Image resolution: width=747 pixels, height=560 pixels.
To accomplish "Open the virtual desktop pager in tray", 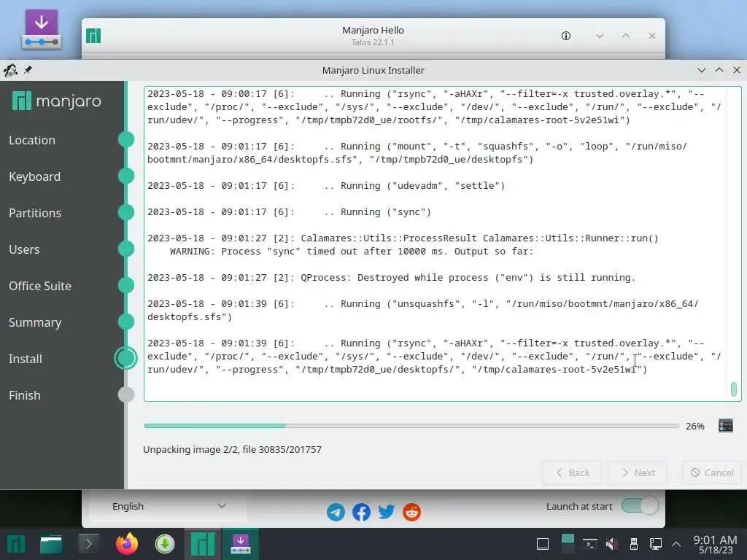I will [x=568, y=544].
